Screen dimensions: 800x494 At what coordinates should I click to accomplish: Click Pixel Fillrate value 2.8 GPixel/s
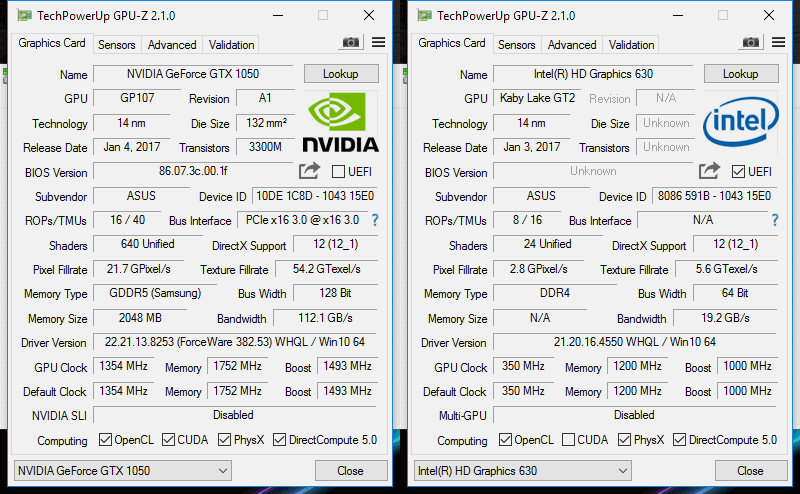[539, 269]
